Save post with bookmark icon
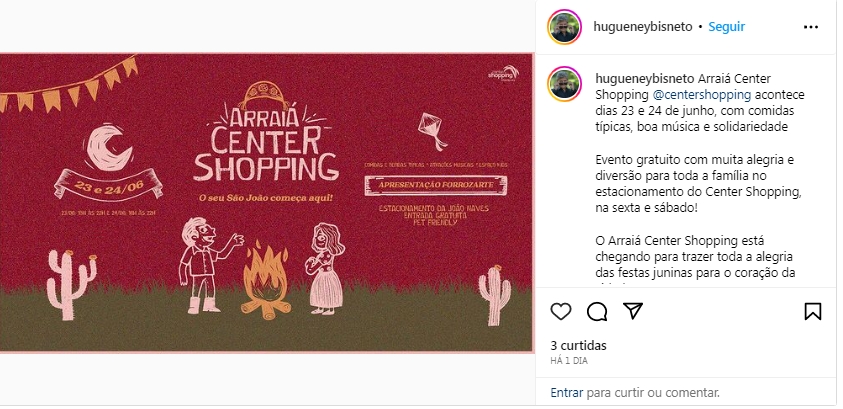The image size is (843, 409). [813, 312]
